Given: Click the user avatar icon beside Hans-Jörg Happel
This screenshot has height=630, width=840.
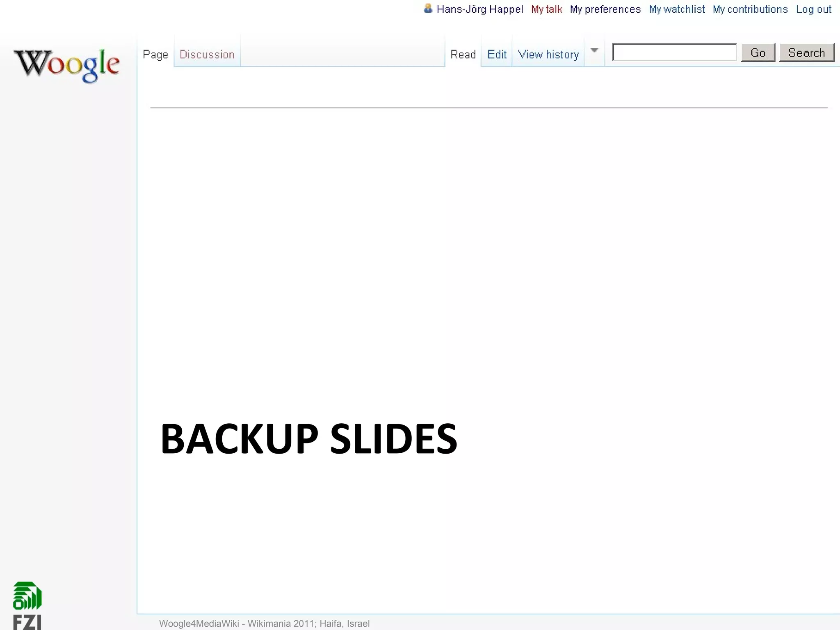Looking at the screenshot, I should pos(428,9).
